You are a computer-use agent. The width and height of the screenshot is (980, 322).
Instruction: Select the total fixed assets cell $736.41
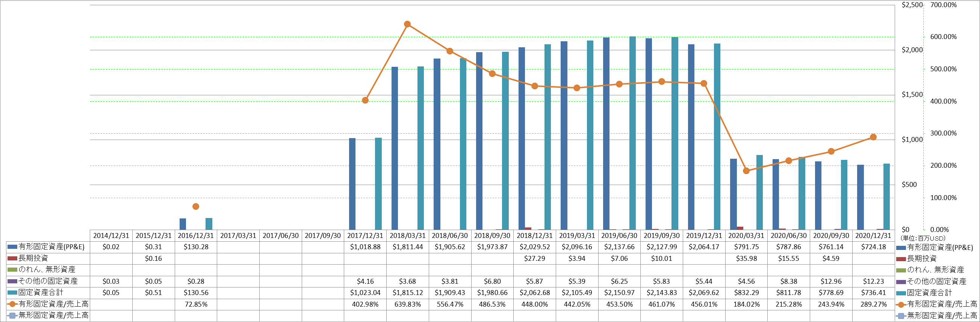click(x=873, y=293)
